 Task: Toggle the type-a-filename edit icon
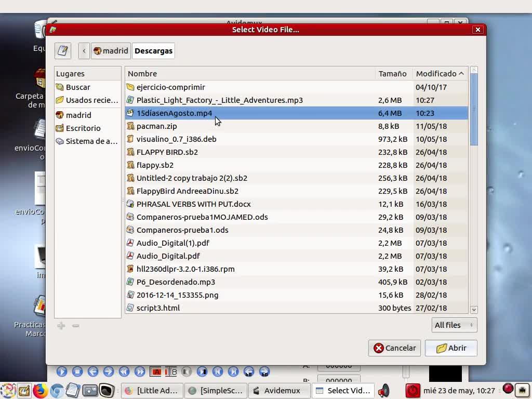(63, 51)
